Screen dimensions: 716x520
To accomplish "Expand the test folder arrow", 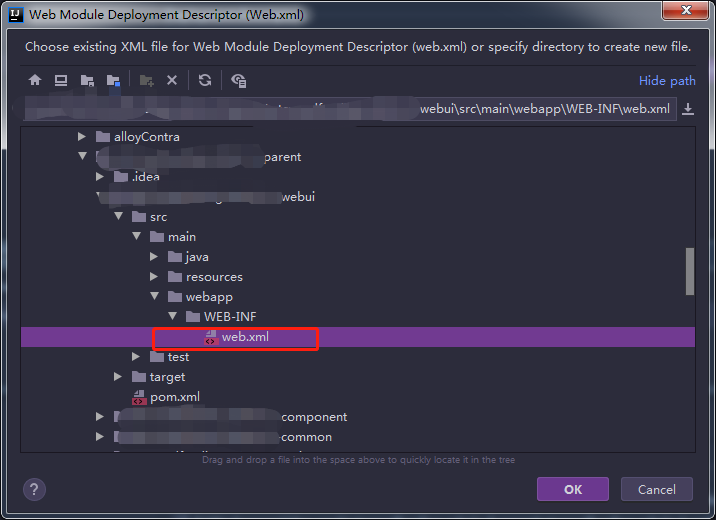I will pos(136,356).
